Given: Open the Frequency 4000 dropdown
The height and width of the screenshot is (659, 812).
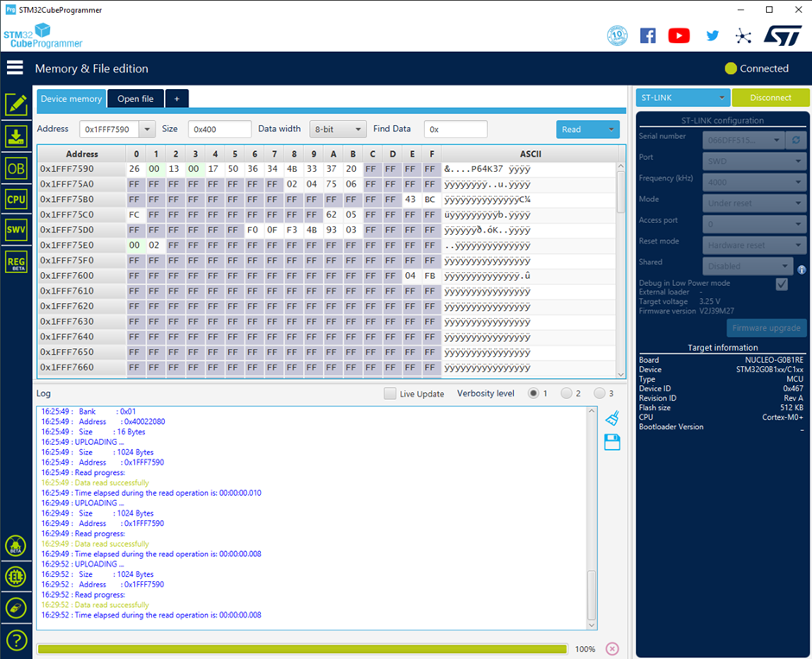Looking at the screenshot, I should pos(754,182).
